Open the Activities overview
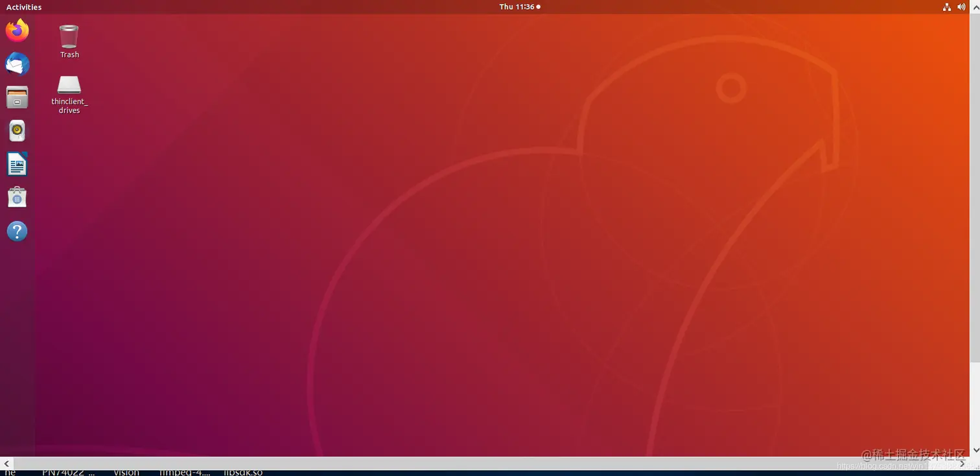 coord(24,7)
